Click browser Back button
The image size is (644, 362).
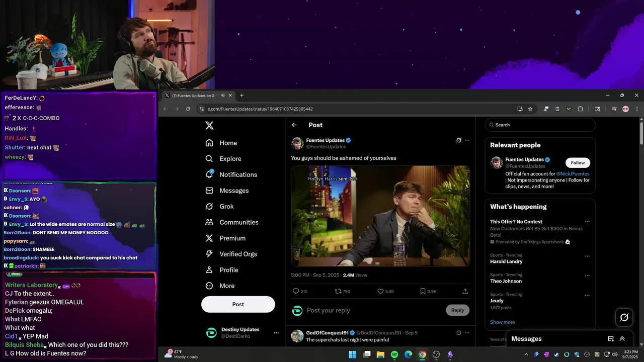[x=165, y=109]
